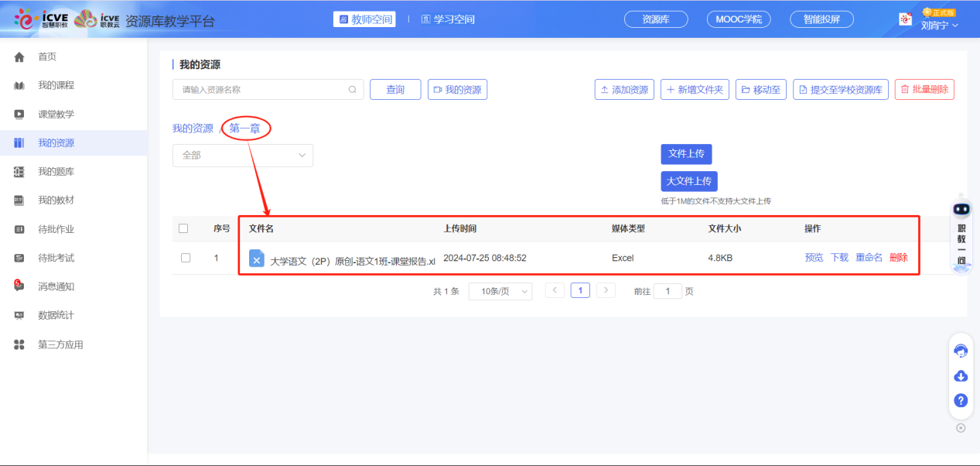
Task: Open 第三方应用 from the sidebar icon
Action: pos(18,343)
